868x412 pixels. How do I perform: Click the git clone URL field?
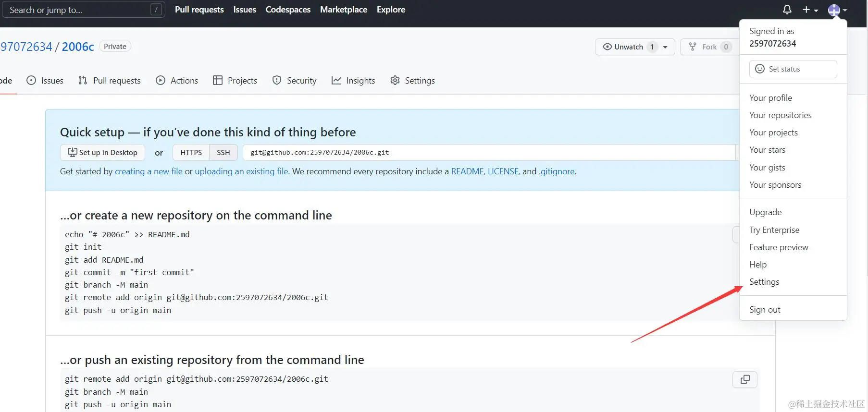[489, 152]
